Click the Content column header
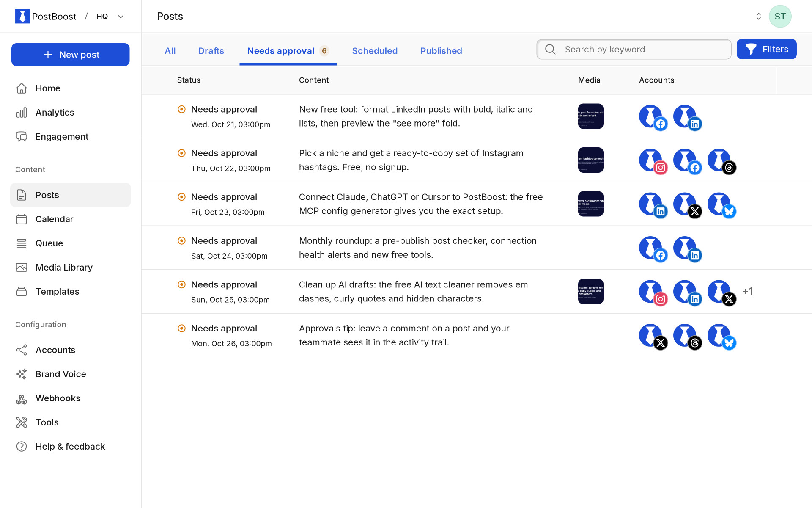Viewport: 812px width, 508px height. [314, 80]
